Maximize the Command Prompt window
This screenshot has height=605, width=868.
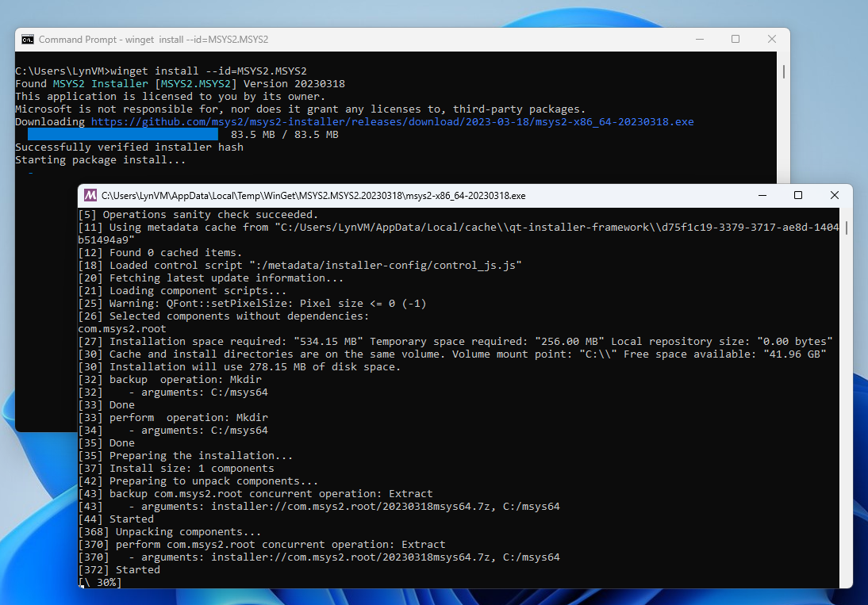(735, 39)
